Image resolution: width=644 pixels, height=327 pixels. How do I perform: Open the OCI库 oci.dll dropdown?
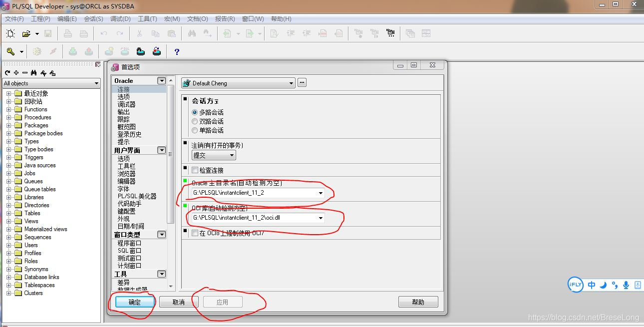click(322, 218)
